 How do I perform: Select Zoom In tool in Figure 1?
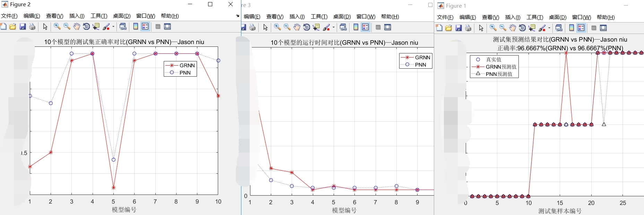[x=493, y=28]
